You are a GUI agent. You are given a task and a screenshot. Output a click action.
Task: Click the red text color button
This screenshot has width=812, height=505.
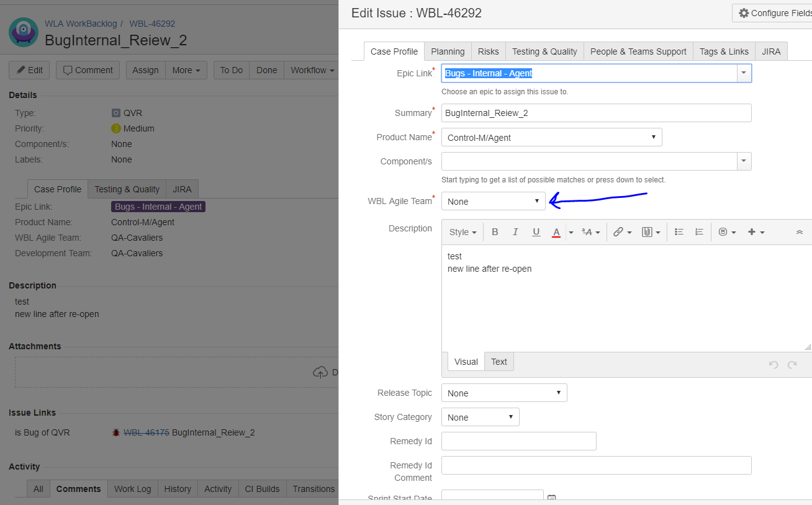(x=556, y=232)
